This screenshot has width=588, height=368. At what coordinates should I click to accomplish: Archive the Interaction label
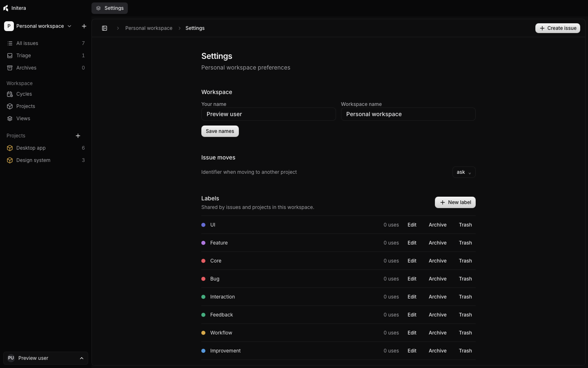point(438,297)
